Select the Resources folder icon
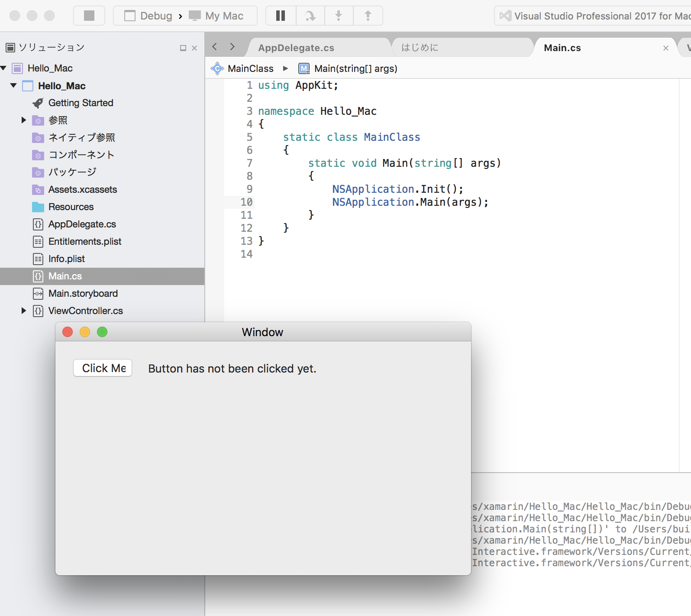The height and width of the screenshot is (616, 691). click(x=38, y=207)
